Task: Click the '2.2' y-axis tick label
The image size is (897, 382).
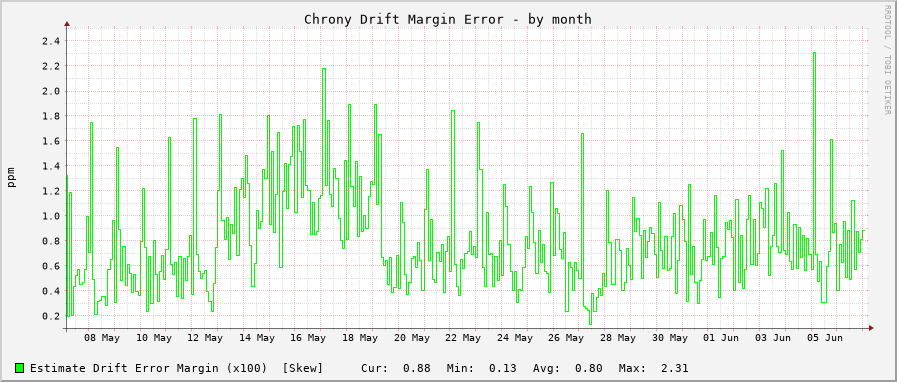Action: (x=51, y=66)
